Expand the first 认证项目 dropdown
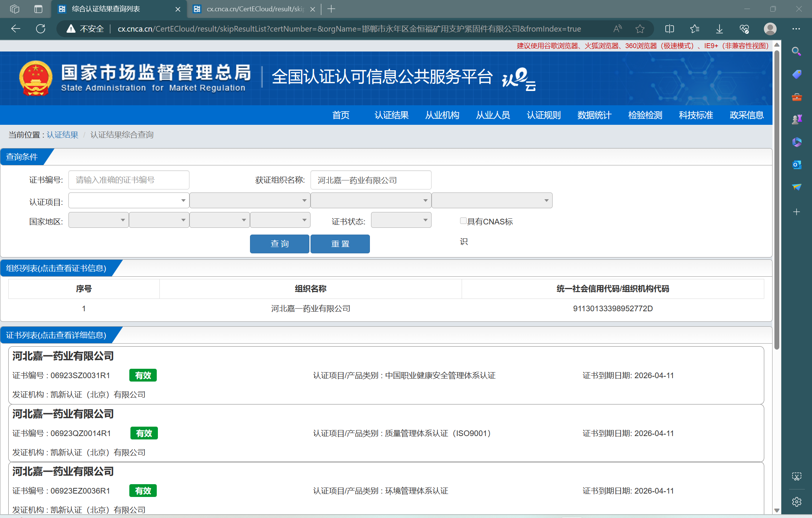This screenshot has height=518, width=812. pyautogui.click(x=129, y=200)
